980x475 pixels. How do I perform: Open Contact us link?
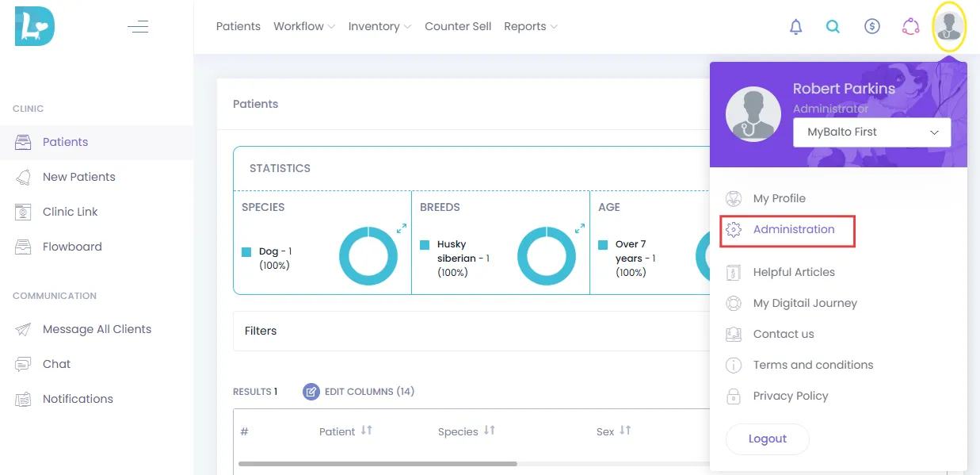784,334
